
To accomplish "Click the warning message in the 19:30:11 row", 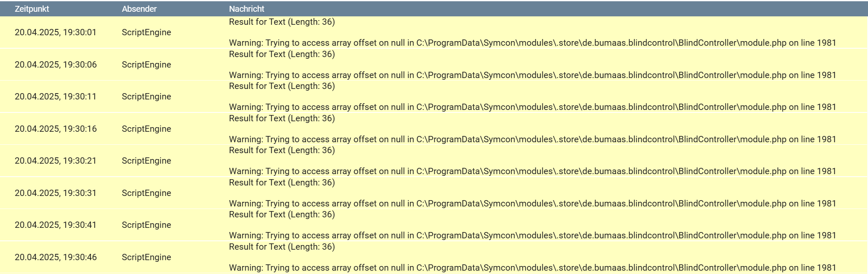I will tap(532, 107).
